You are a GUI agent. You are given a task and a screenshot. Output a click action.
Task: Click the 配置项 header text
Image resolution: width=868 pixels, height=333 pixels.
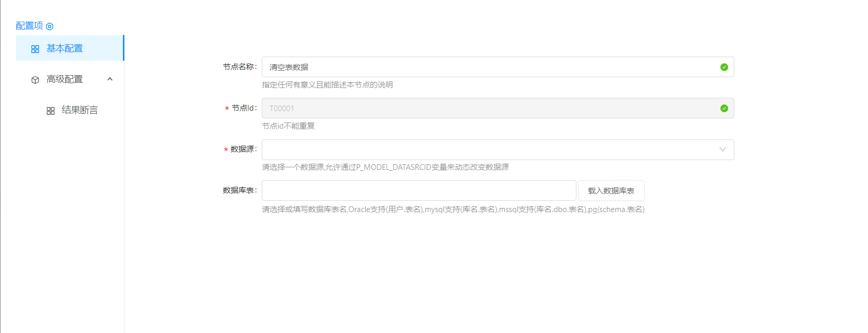point(29,26)
